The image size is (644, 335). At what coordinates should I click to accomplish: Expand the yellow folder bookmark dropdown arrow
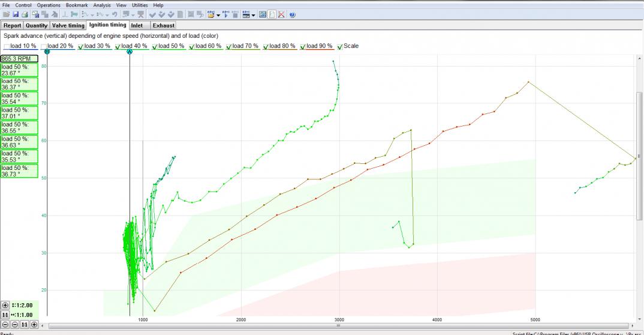coord(218,14)
